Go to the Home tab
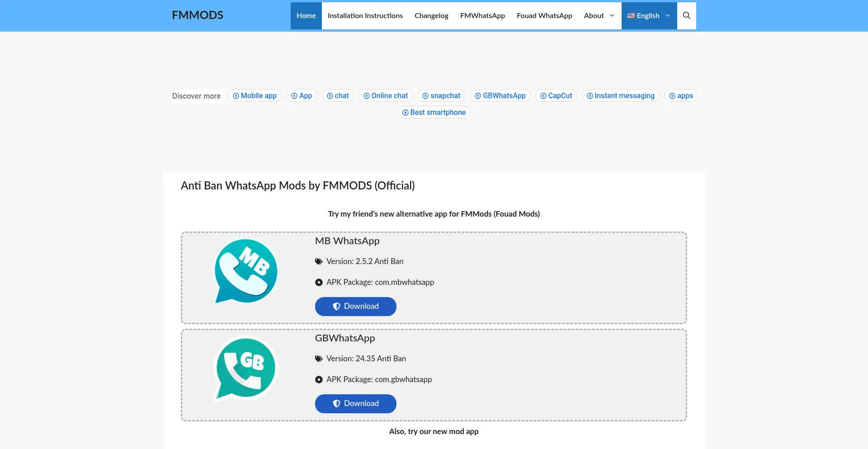Viewport: 868px width, 449px height. (x=306, y=15)
